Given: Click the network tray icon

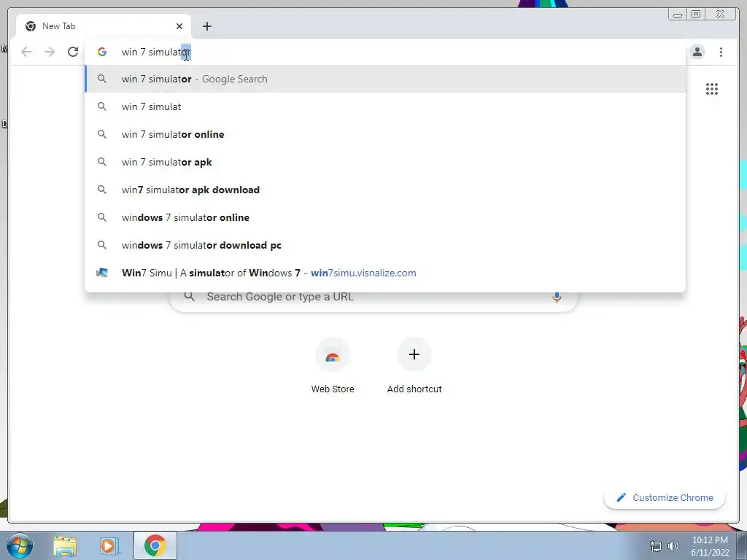Looking at the screenshot, I should click(656, 546).
